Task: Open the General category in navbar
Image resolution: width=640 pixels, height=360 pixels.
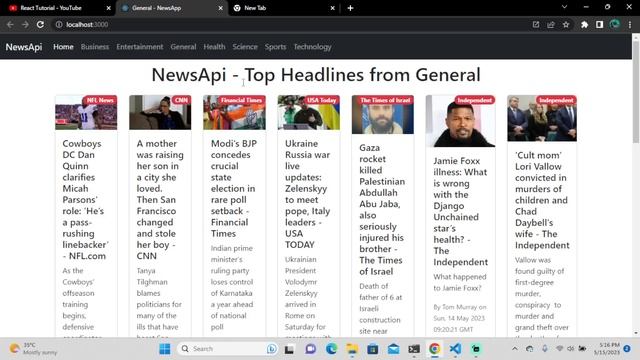Action: pyautogui.click(x=183, y=47)
